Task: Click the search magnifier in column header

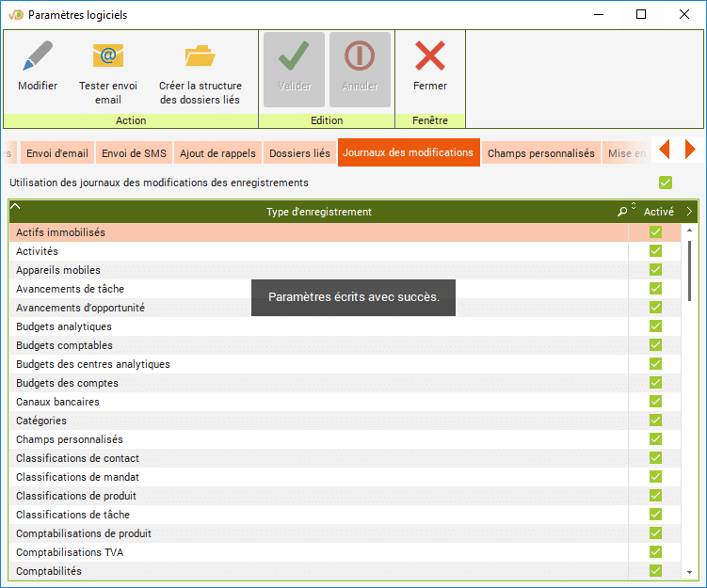Action: (x=621, y=212)
